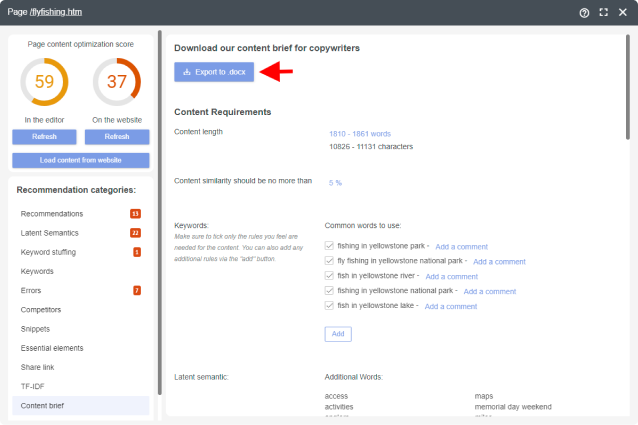This screenshot has height=425, width=638.
Task: Open the Recommendations category
Action: pyautogui.click(x=52, y=214)
